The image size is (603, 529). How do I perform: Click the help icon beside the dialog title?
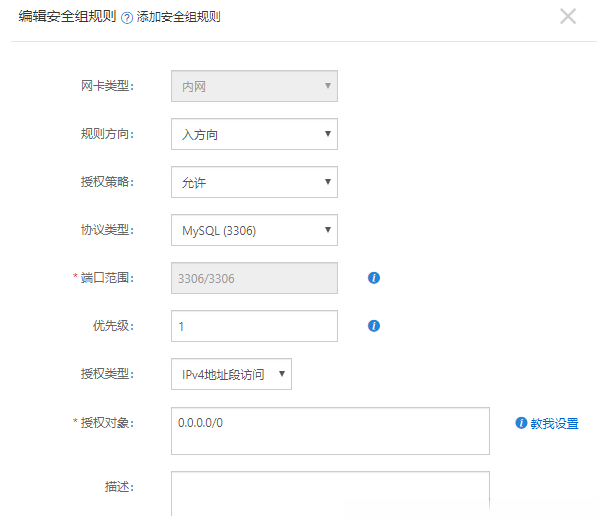click(127, 17)
